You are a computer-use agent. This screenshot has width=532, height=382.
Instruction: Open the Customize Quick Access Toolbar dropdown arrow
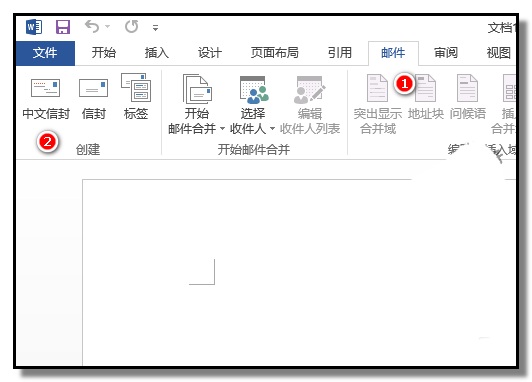(155, 28)
